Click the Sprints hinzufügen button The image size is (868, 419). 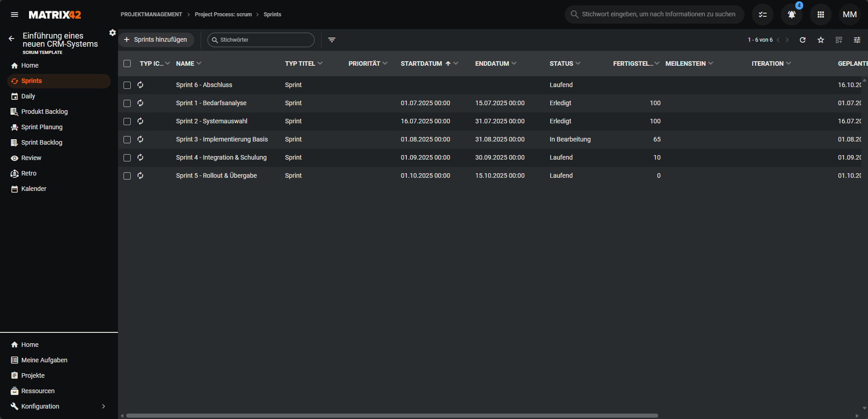tap(156, 40)
